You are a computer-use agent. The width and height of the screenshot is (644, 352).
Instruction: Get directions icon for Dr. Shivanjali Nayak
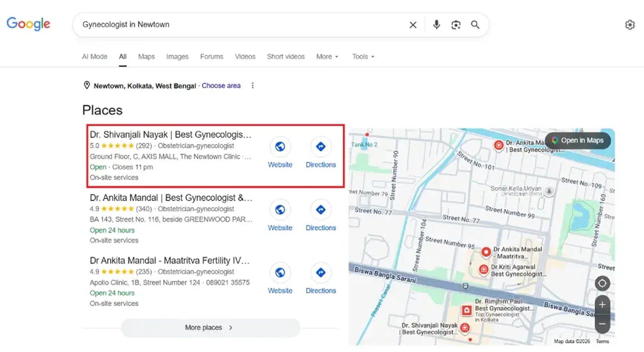[x=321, y=147]
